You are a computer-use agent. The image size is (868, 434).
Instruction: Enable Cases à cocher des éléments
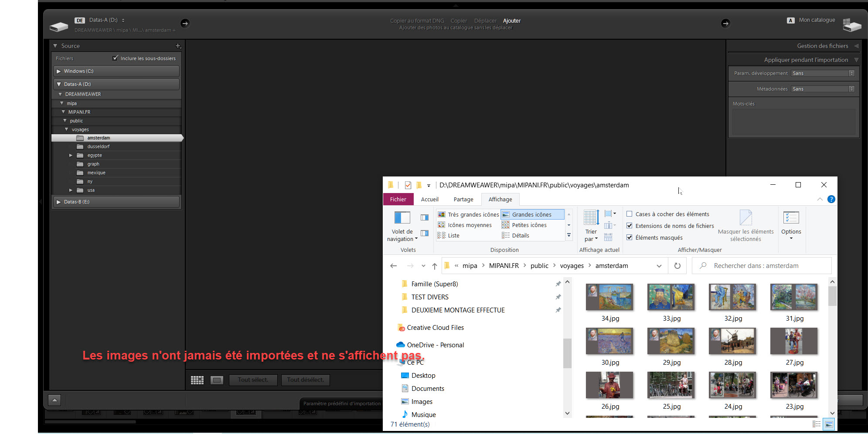tap(630, 214)
